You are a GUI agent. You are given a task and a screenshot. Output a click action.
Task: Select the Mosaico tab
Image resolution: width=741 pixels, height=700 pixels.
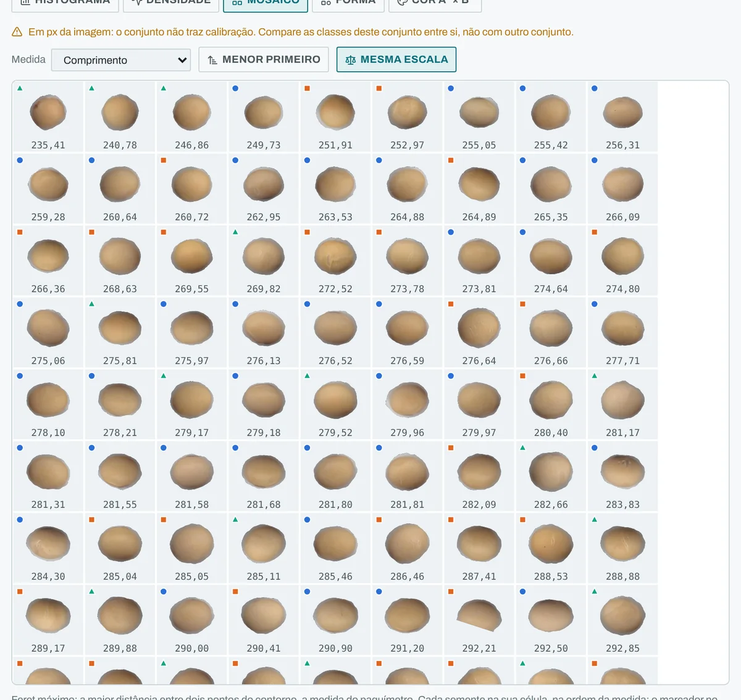click(266, 2)
